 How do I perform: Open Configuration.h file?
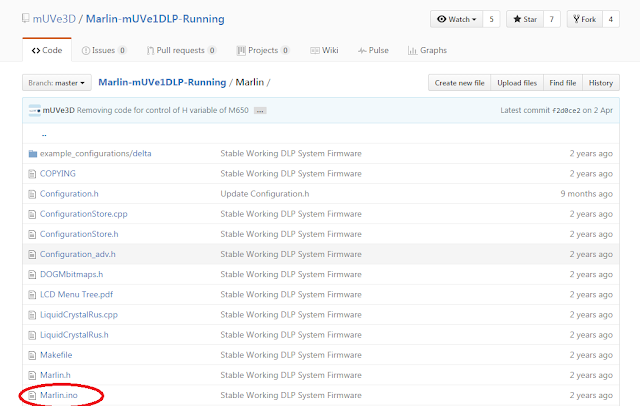[x=69, y=194]
